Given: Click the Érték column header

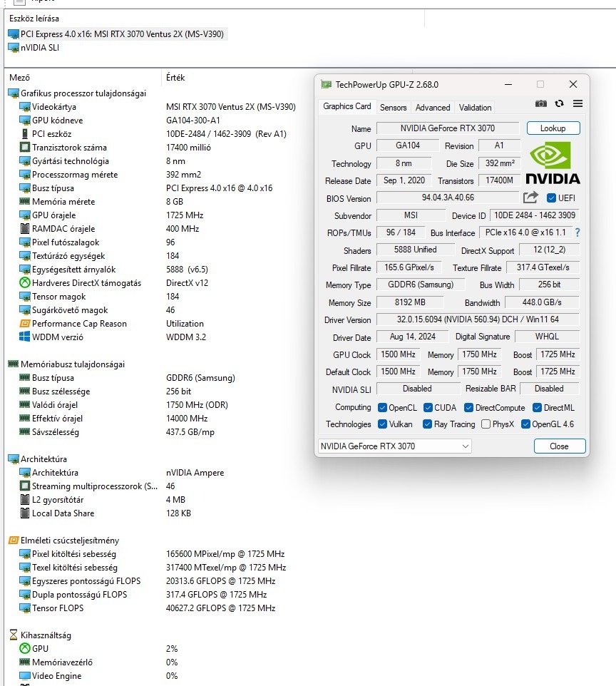Looking at the screenshot, I should [175, 78].
